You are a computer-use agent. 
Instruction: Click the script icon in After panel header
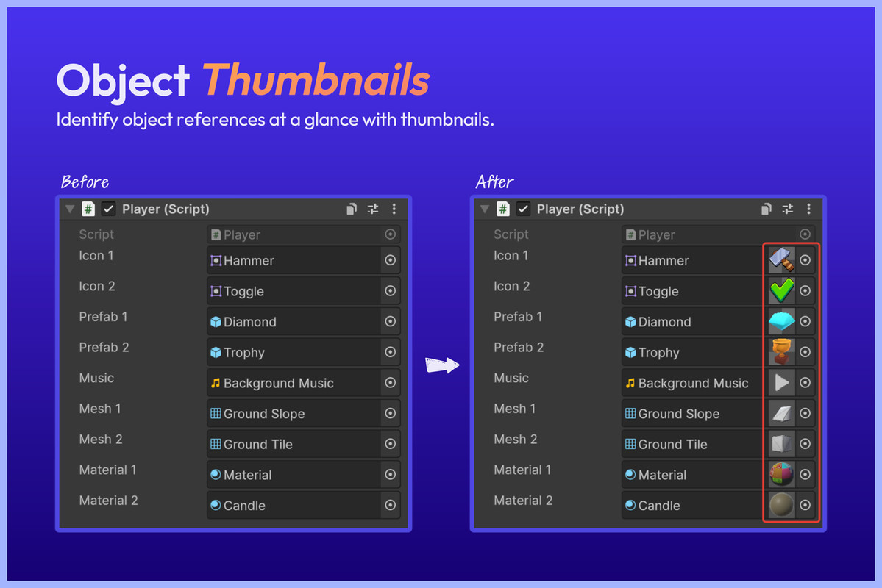pos(503,209)
